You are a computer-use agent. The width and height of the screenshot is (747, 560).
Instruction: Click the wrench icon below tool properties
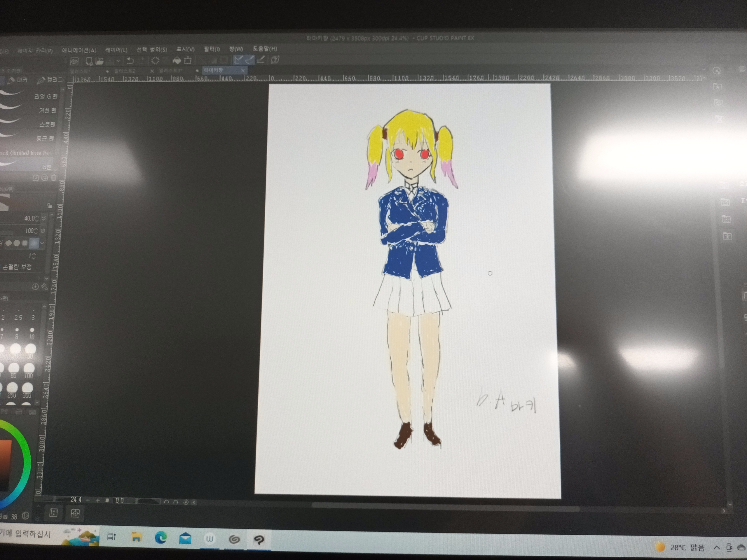[x=45, y=287]
